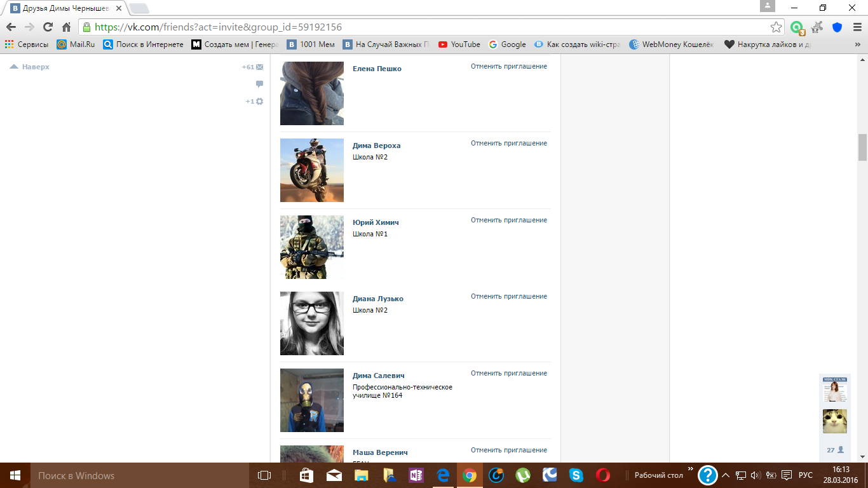Open Юрий Химич profile name
Screen dimensions: 868x488
376,222
